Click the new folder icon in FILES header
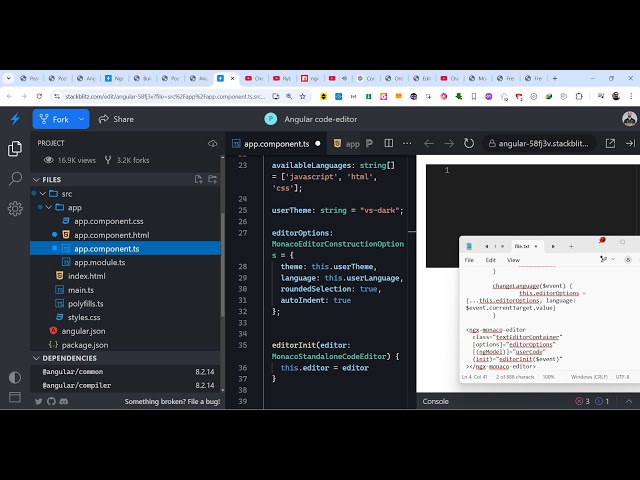The image size is (640, 480). coord(211,179)
